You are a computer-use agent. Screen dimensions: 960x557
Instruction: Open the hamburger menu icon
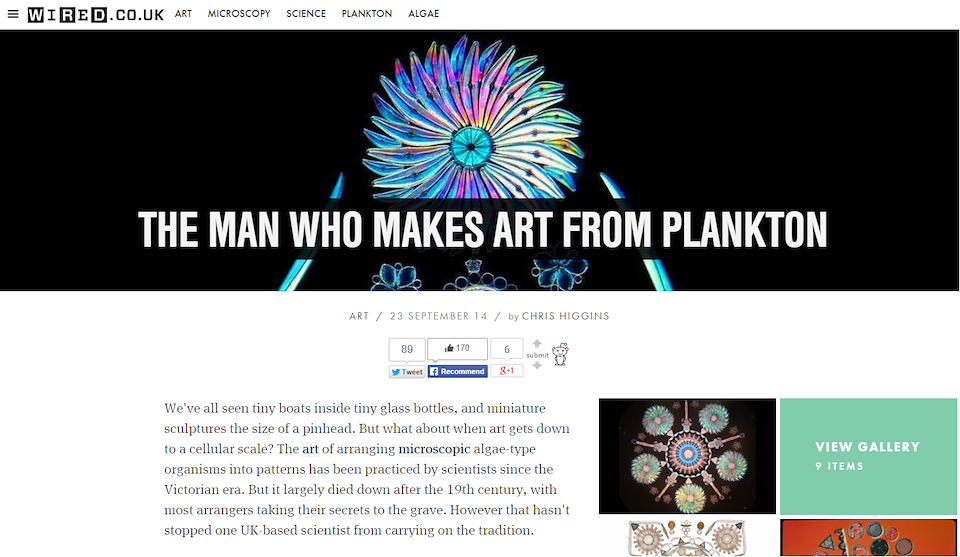(13, 14)
